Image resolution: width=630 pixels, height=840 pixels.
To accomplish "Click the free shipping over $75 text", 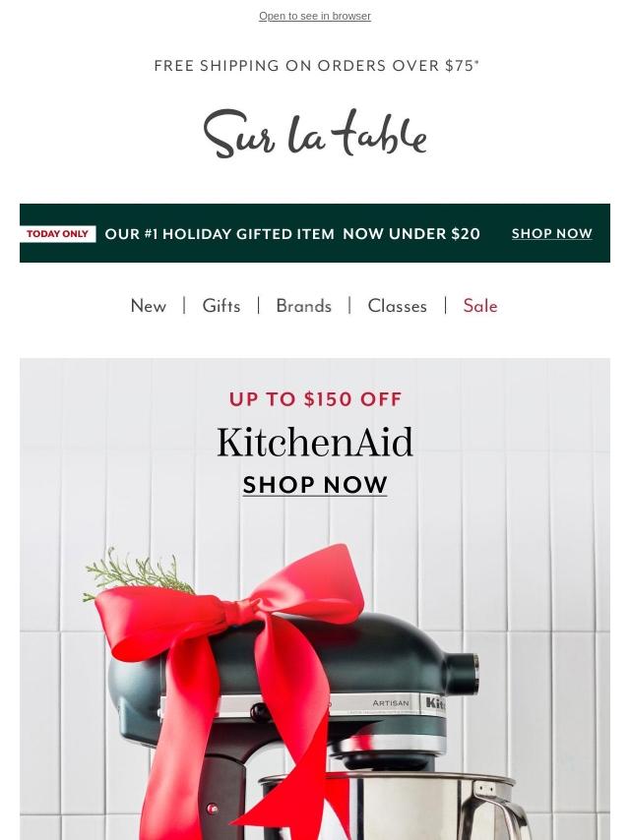I will click(x=316, y=65).
